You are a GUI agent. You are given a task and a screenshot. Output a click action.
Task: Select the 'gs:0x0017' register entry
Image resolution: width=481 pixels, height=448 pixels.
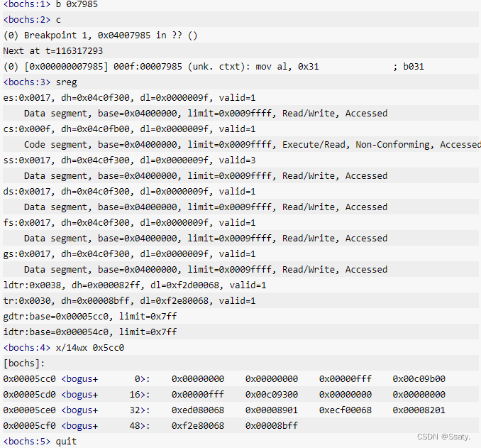tap(27, 254)
